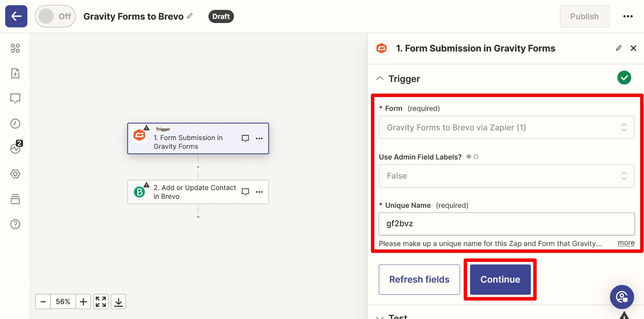Viewport: 644px width, 319px height.
Task: Zoom in the canvas with plus button
Action: tap(83, 302)
